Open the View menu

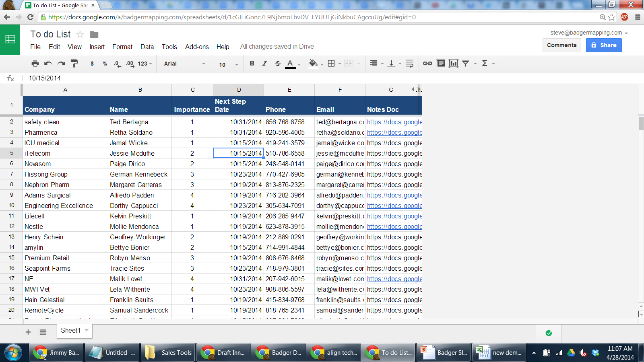(x=74, y=47)
